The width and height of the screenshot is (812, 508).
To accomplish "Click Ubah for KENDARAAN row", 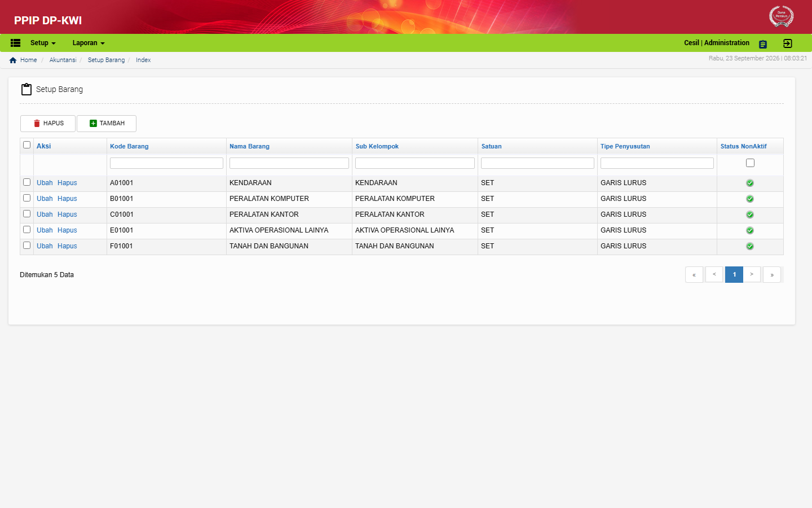I will point(45,183).
